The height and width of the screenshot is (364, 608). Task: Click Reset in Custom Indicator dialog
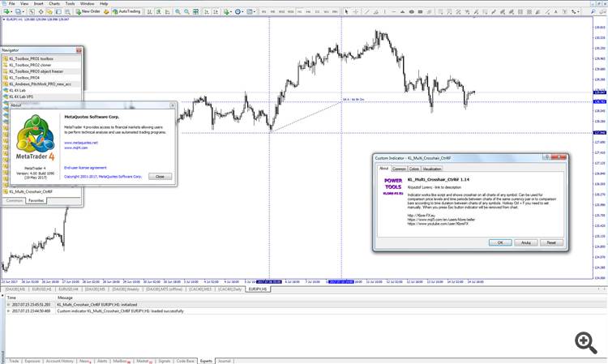(551, 242)
